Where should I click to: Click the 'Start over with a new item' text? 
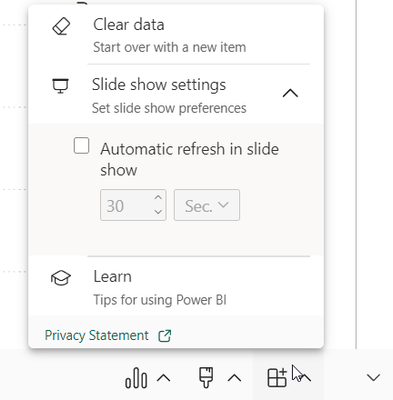tap(169, 47)
